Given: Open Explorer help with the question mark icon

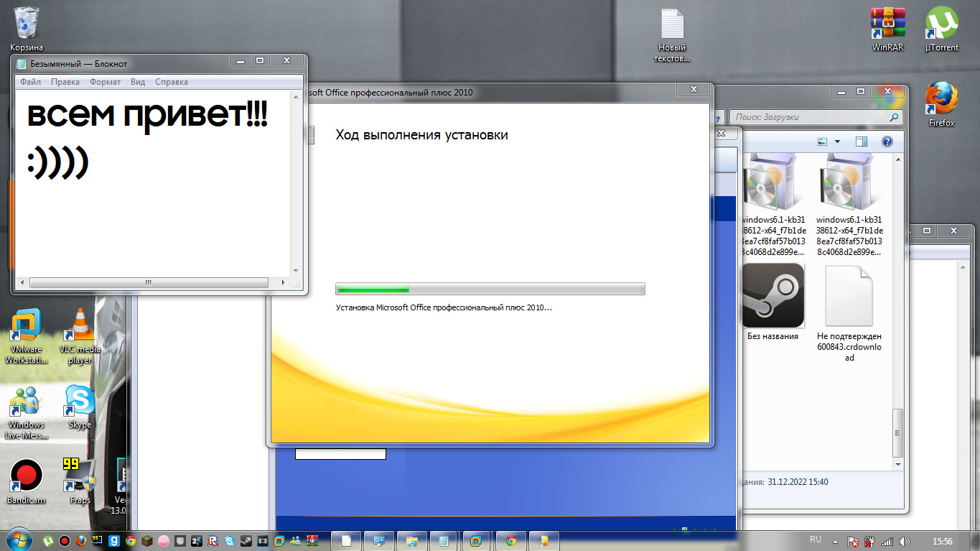Looking at the screenshot, I should click(887, 142).
